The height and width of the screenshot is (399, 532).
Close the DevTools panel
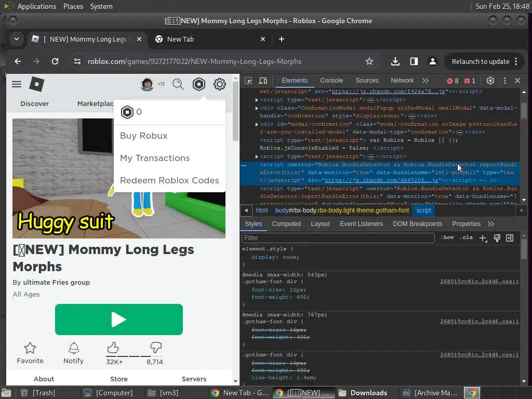517,81
